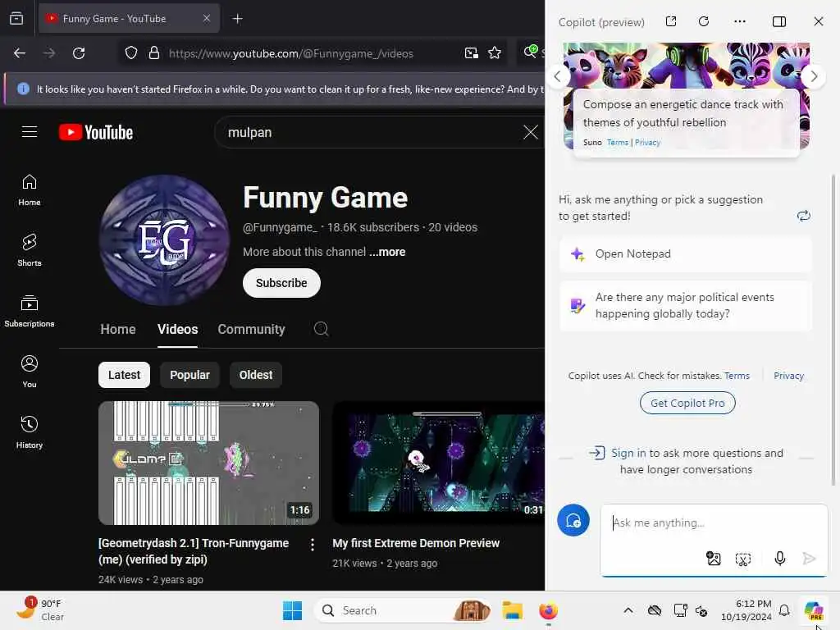Switch to the channel Home tab
The height and width of the screenshot is (630, 840).
click(x=118, y=330)
